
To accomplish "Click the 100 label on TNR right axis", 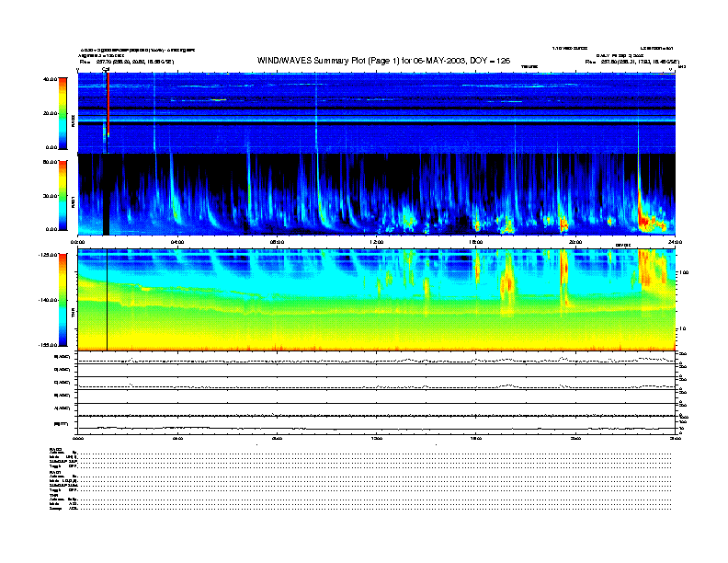I will click(684, 272).
